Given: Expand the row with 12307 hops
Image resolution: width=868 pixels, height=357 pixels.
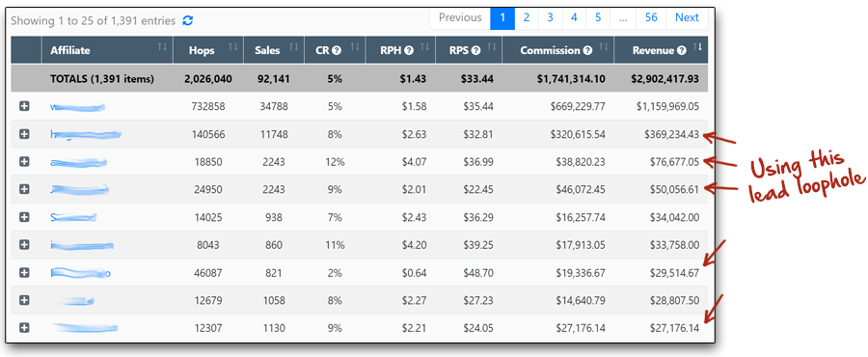Looking at the screenshot, I should [24, 328].
